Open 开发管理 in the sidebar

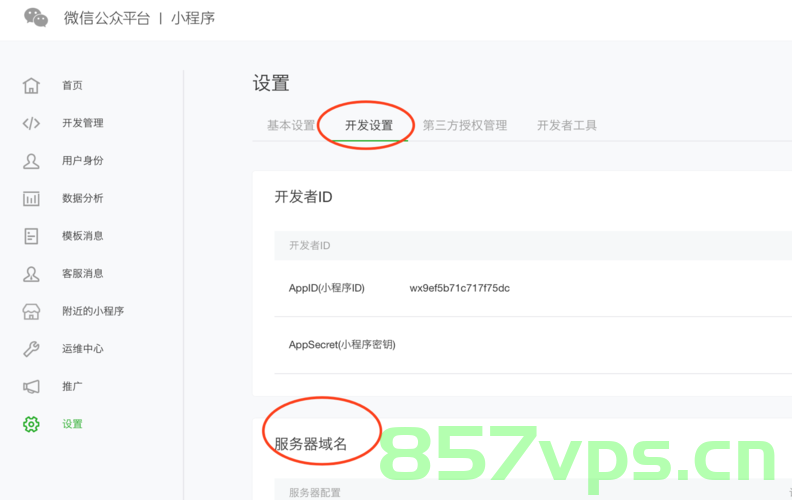83,123
